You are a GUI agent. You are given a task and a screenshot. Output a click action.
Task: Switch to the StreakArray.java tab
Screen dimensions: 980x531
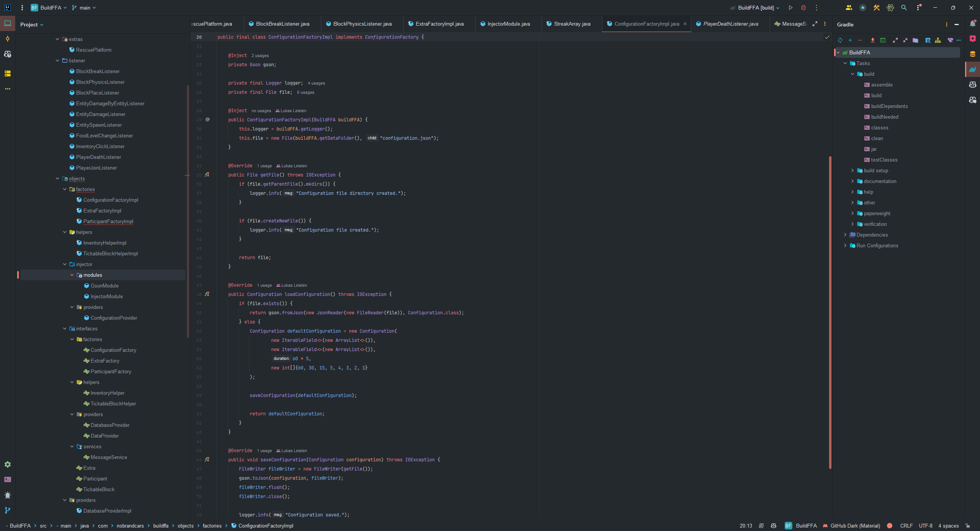pyautogui.click(x=572, y=24)
